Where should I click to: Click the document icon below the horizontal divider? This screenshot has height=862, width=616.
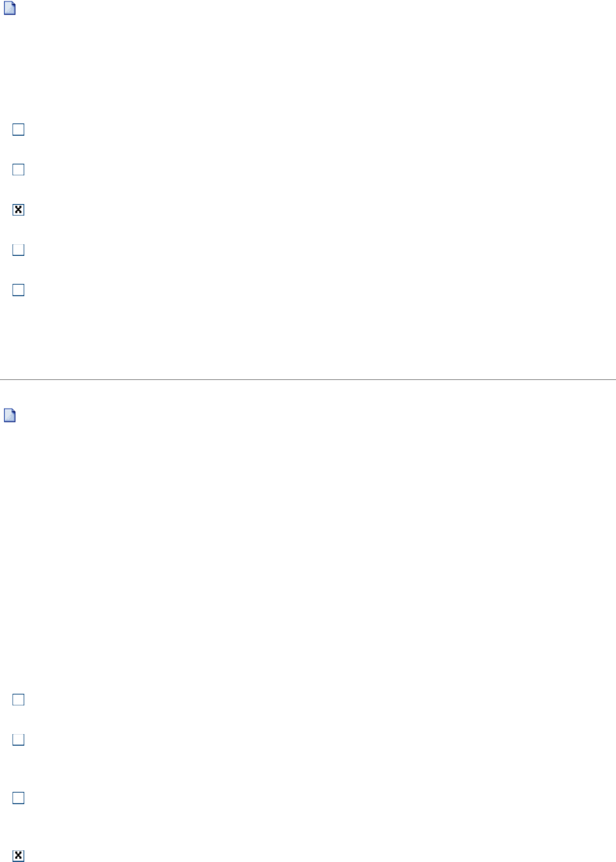pos(10,416)
